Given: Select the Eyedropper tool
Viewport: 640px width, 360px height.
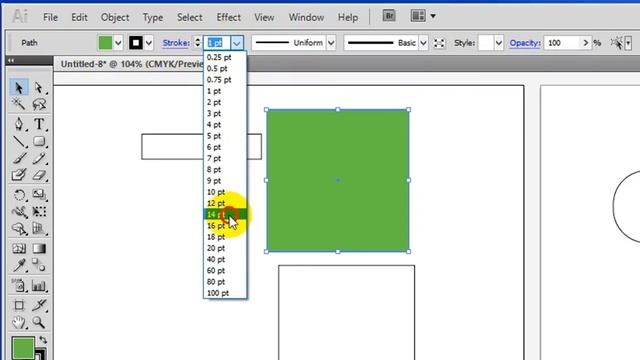Looking at the screenshot, I should (x=19, y=265).
